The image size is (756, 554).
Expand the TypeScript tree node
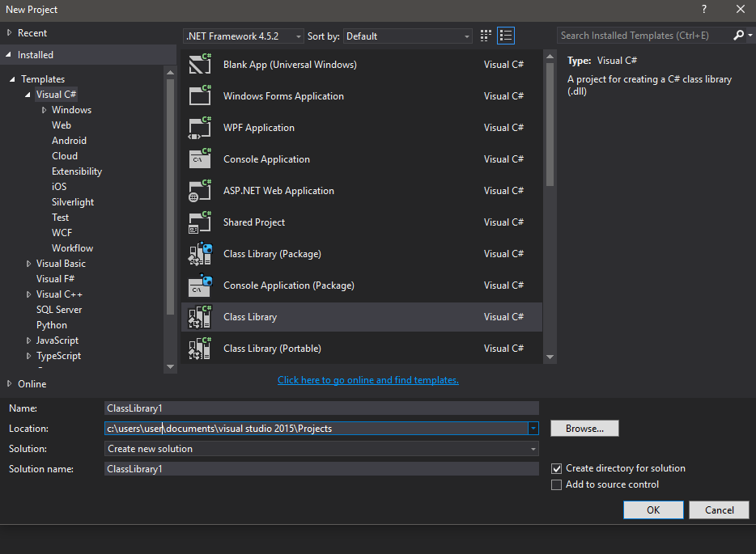tap(28, 356)
